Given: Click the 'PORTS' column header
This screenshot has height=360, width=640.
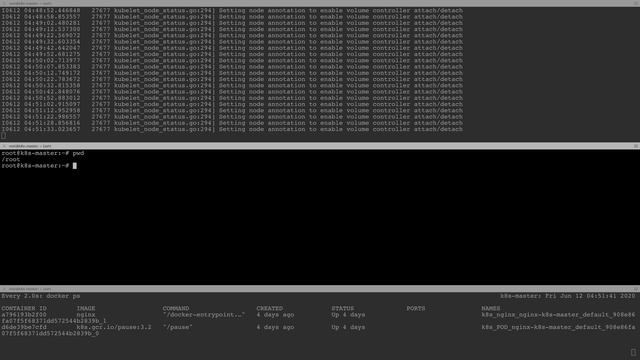Looking at the screenshot, I should point(416,309).
